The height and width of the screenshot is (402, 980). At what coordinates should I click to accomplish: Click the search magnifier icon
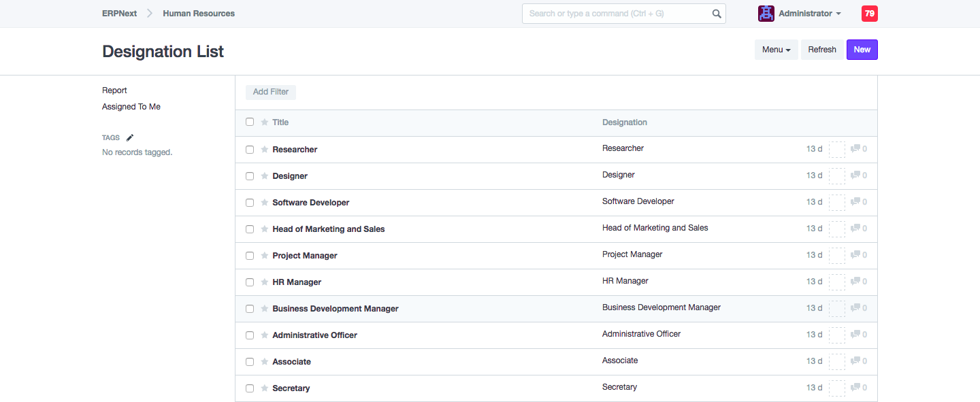[716, 14]
